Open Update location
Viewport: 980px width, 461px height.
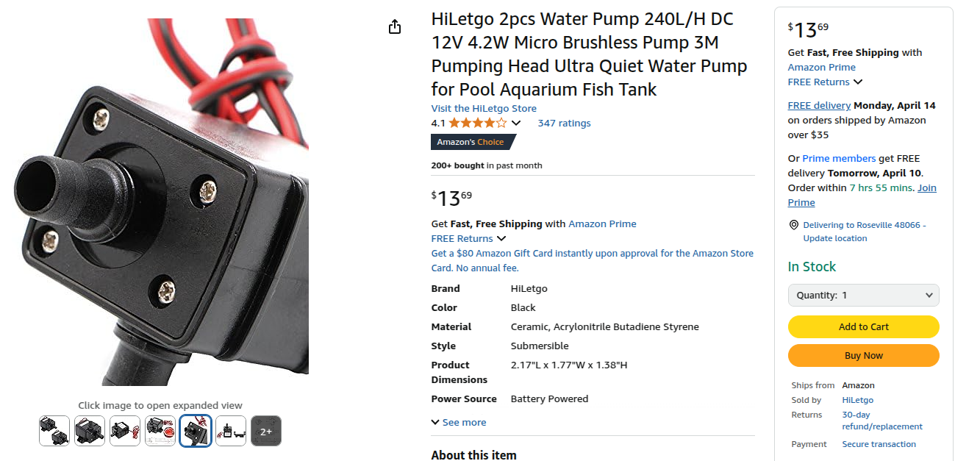(834, 238)
